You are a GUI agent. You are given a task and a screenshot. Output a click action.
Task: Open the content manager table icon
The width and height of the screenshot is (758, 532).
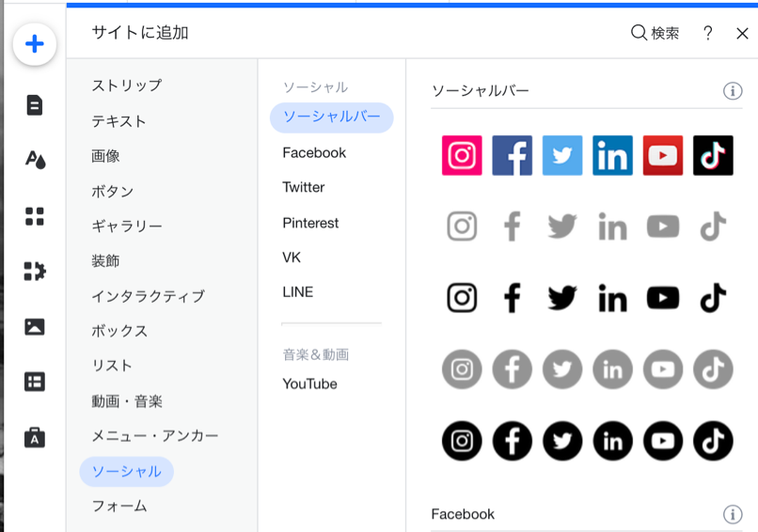click(34, 382)
